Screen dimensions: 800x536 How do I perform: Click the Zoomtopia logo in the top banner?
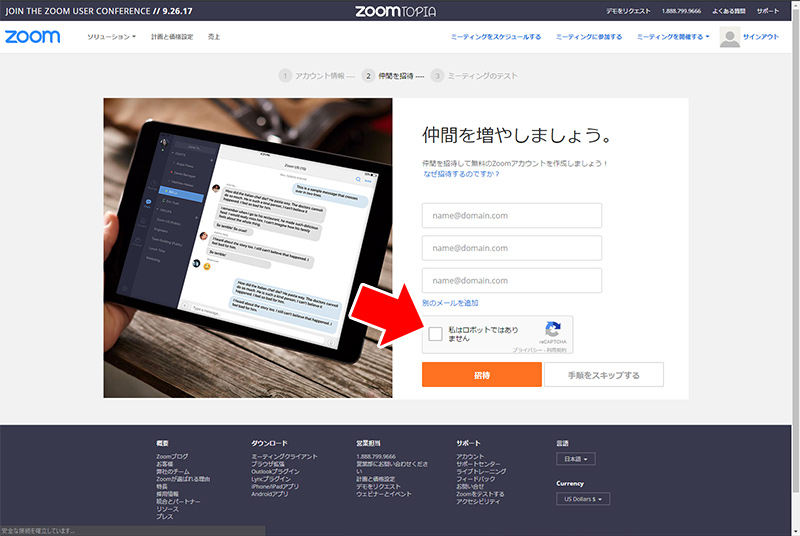(400, 11)
